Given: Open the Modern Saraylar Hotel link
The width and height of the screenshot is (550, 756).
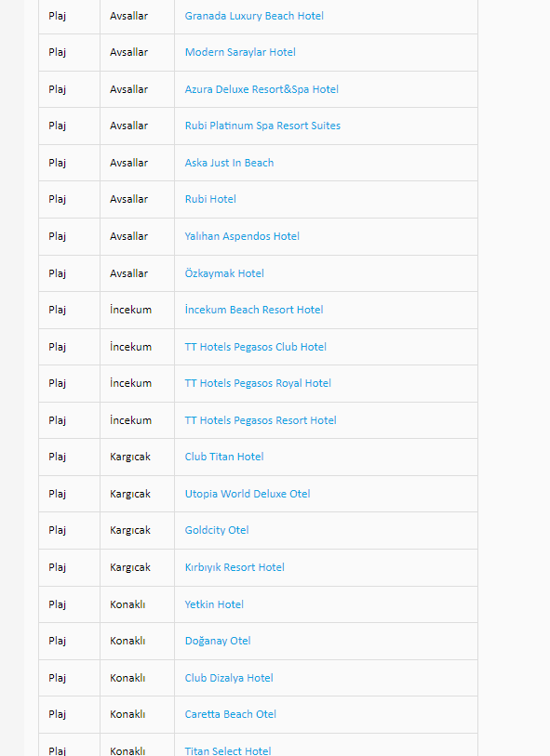Looking at the screenshot, I should (240, 52).
